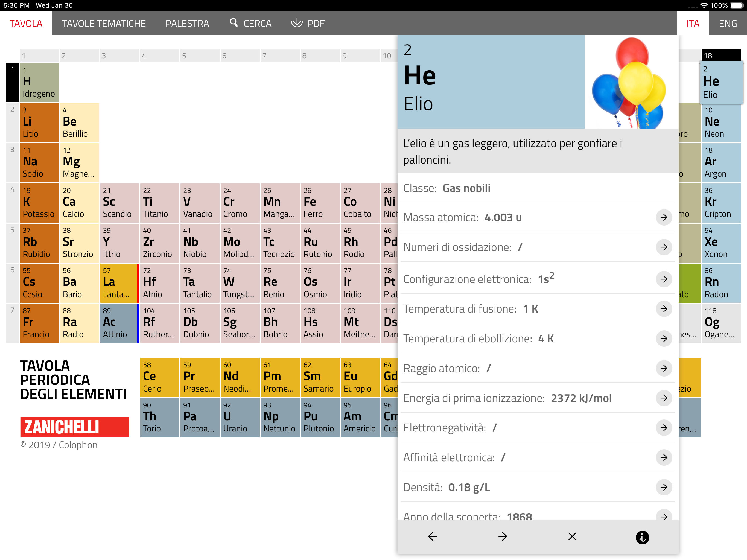
Task: Open the Colophon link
Action: tap(78, 445)
